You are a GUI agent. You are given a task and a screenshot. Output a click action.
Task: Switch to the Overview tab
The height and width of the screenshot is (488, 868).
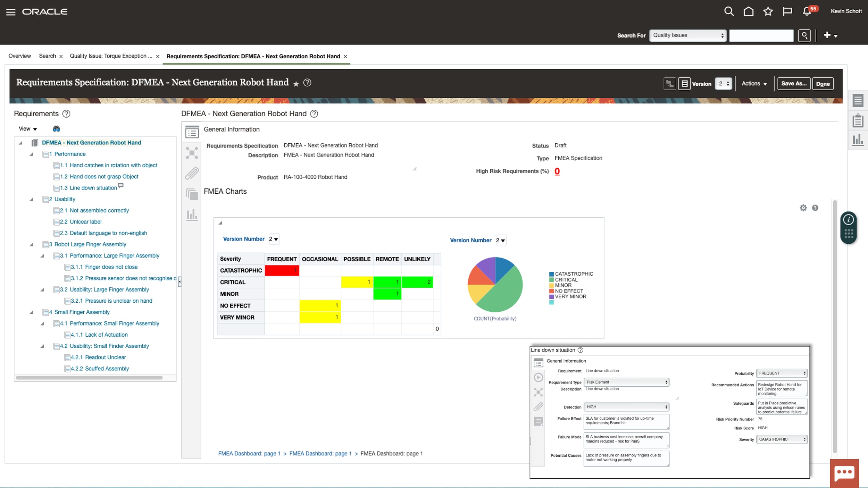tap(19, 56)
